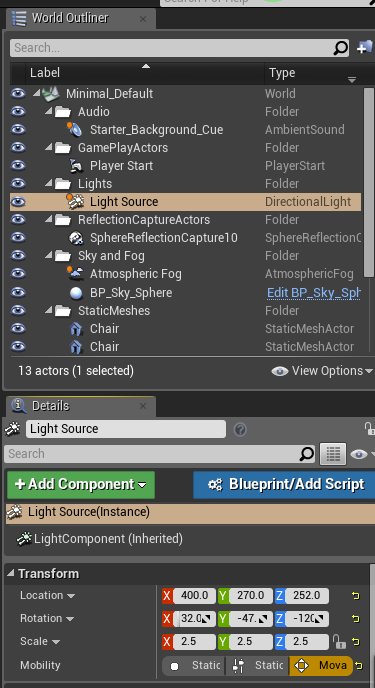Select the Atmospheric Fog actor icon
Screen dimensions: 375x688
[x=75, y=273]
